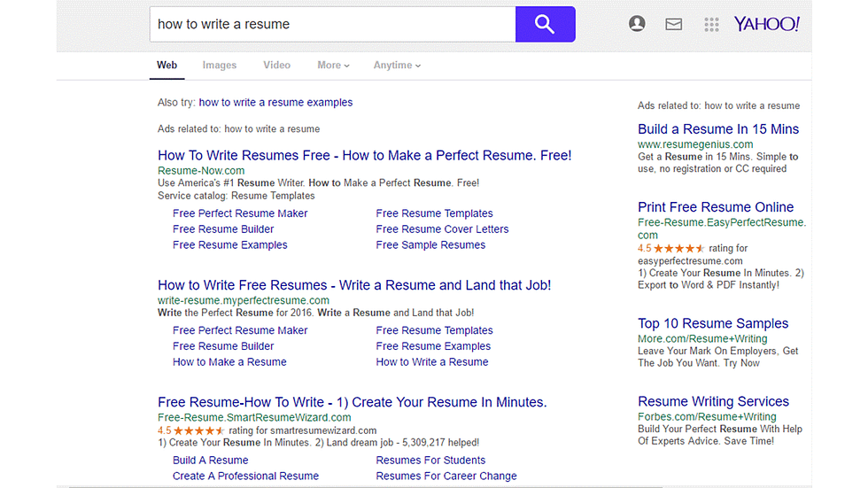Open 'Print Free Resume Online' sidebar ad
868x488 pixels.
tap(716, 207)
